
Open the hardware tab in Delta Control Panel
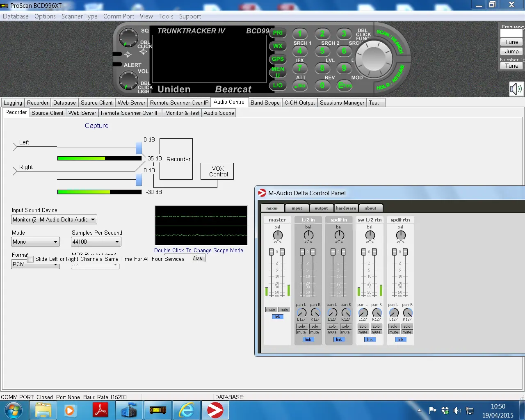[346, 208]
